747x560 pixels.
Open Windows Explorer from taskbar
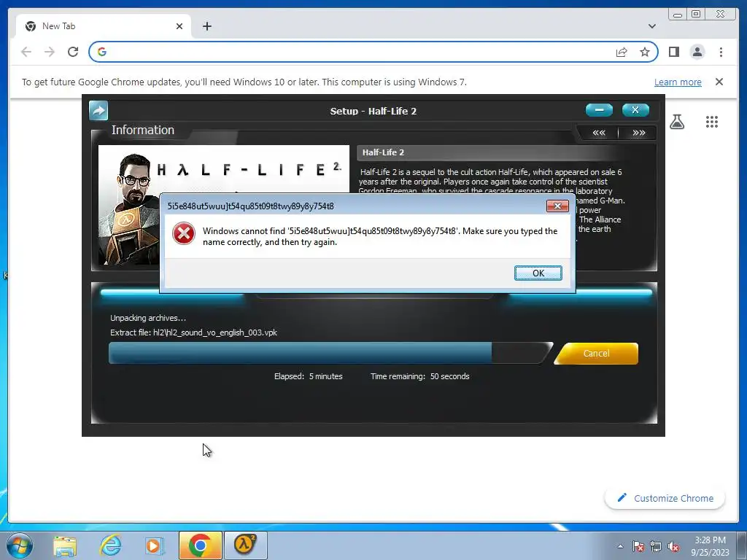(x=65, y=545)
